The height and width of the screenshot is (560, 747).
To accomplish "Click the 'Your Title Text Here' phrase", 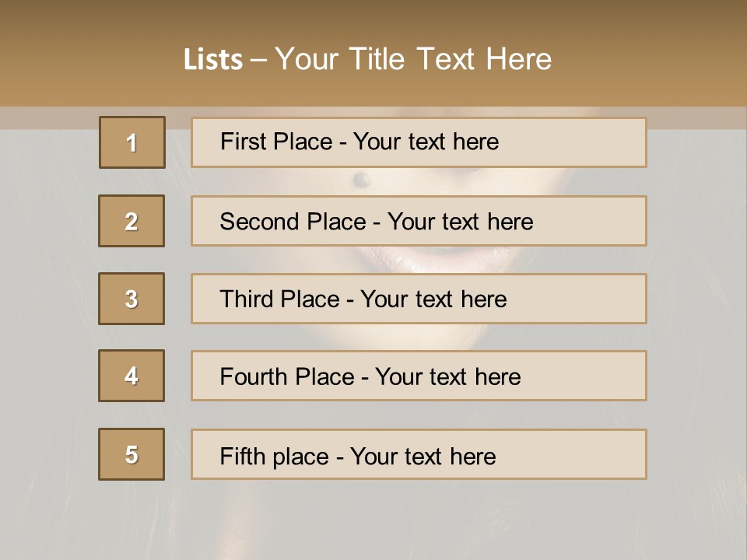I will pyautogui.click(x=413, y=59).
